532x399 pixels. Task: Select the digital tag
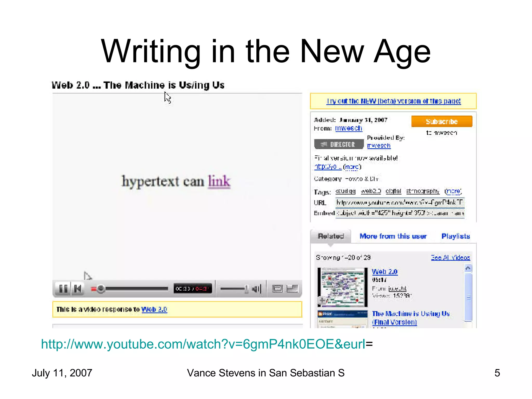393,191
